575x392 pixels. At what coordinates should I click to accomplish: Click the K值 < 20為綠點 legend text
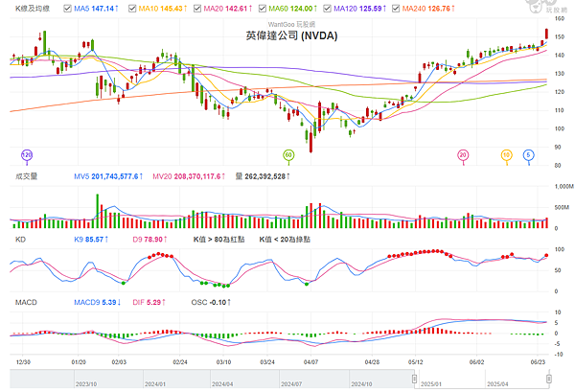point(285,240)
